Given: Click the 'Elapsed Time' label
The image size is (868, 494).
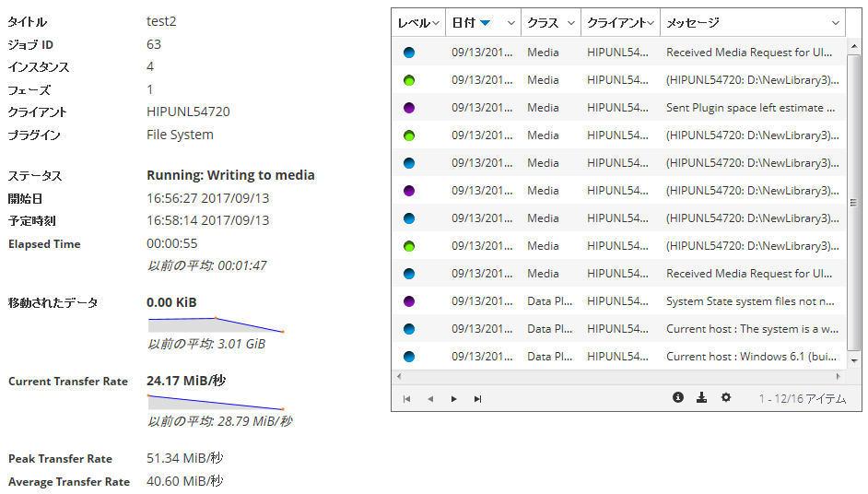Looking at the screenshot, I should (x=44, y=244).
